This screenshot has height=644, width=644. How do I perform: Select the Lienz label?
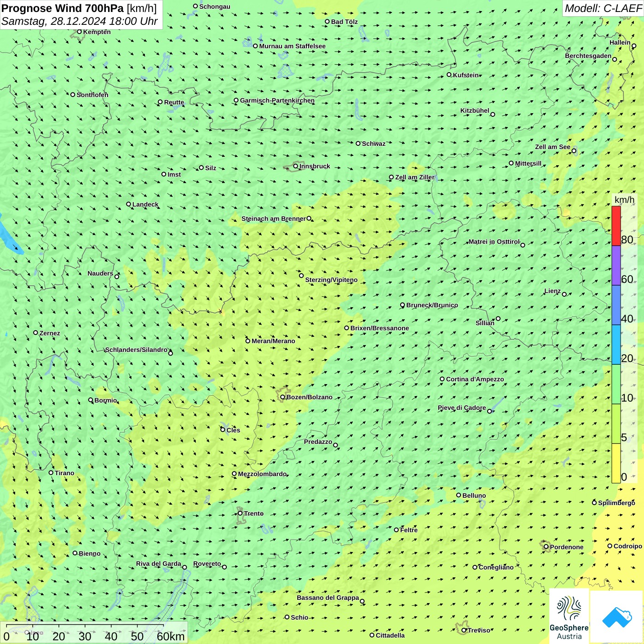point(552,291)
